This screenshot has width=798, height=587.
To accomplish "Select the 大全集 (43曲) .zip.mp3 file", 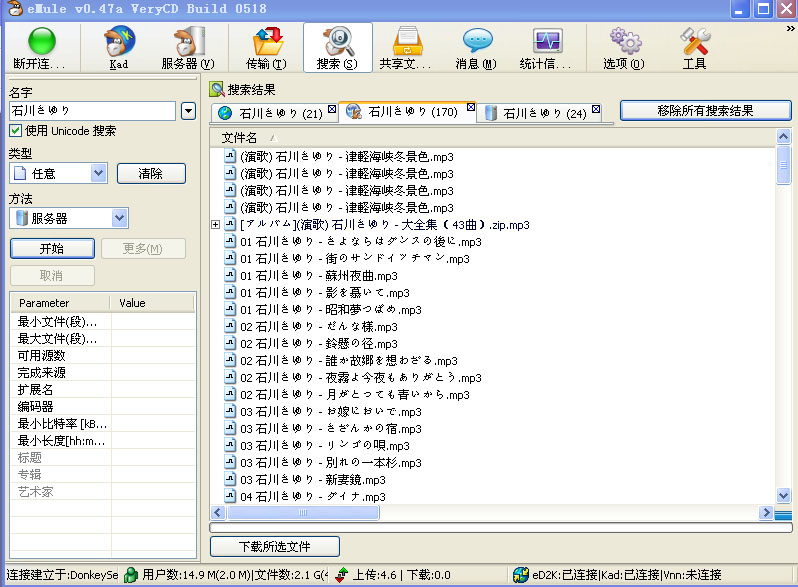I will click(385, 225).
